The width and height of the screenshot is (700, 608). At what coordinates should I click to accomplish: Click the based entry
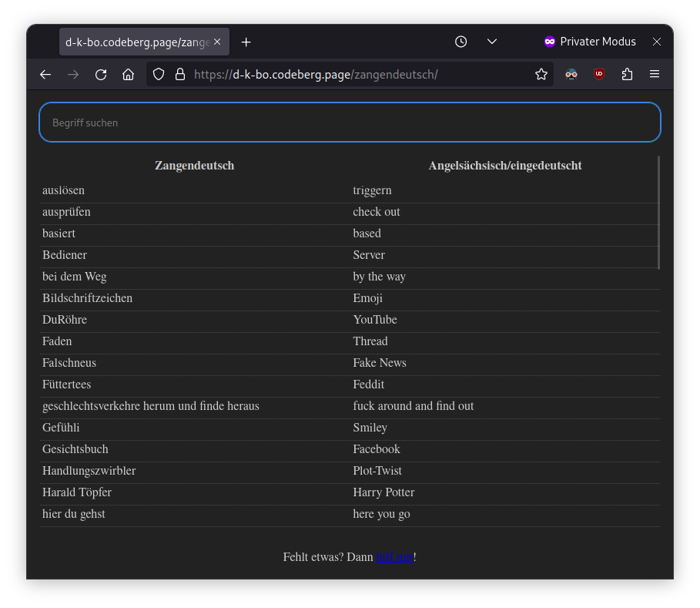(367, 233)
